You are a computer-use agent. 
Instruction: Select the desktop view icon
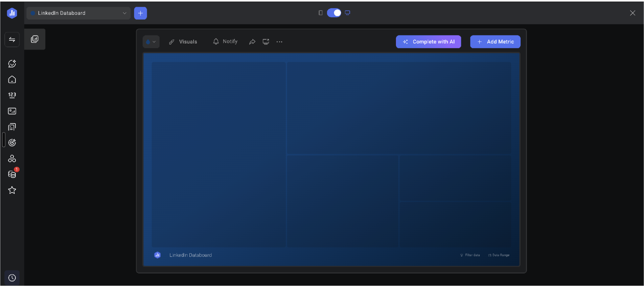(348, 13)
